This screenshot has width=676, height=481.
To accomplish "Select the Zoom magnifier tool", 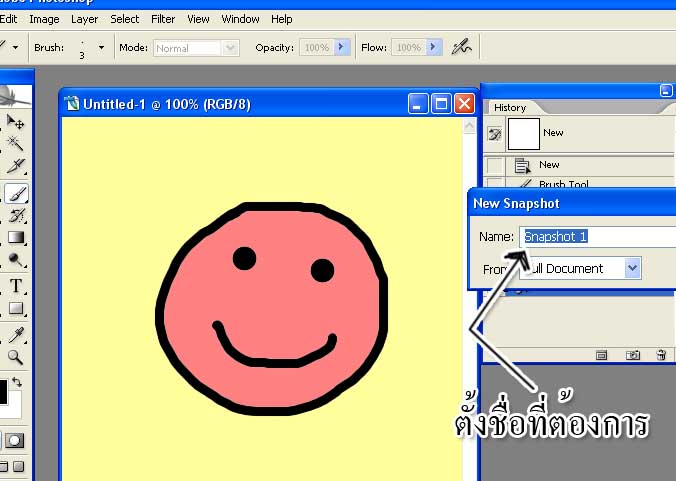I will pos(16,357).
